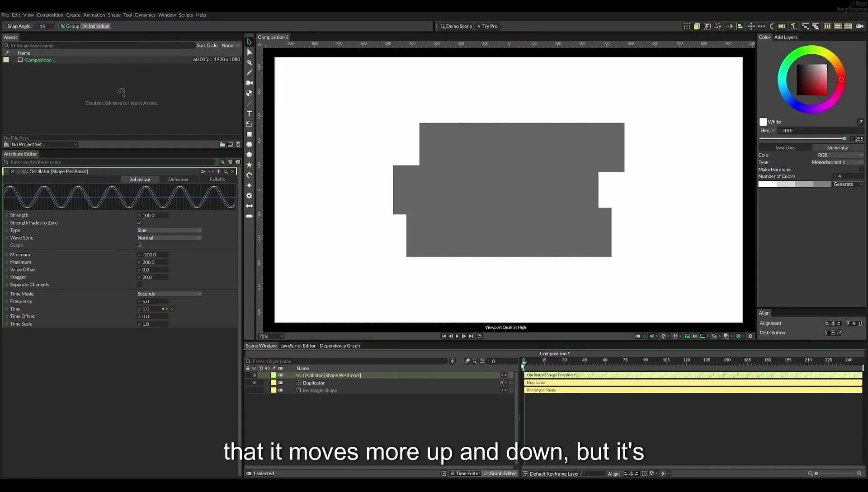Open the Wave Style dropdown
868x492 pixels.
(169, 238)
